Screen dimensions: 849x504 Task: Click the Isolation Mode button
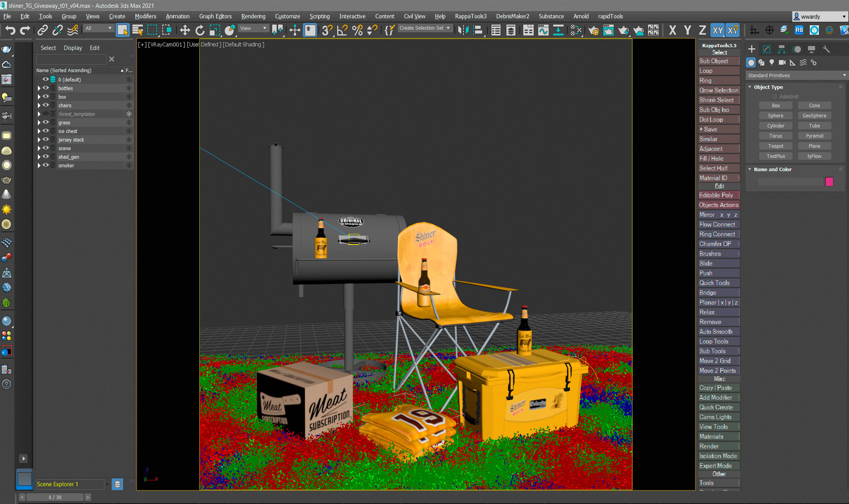point(719,456)
